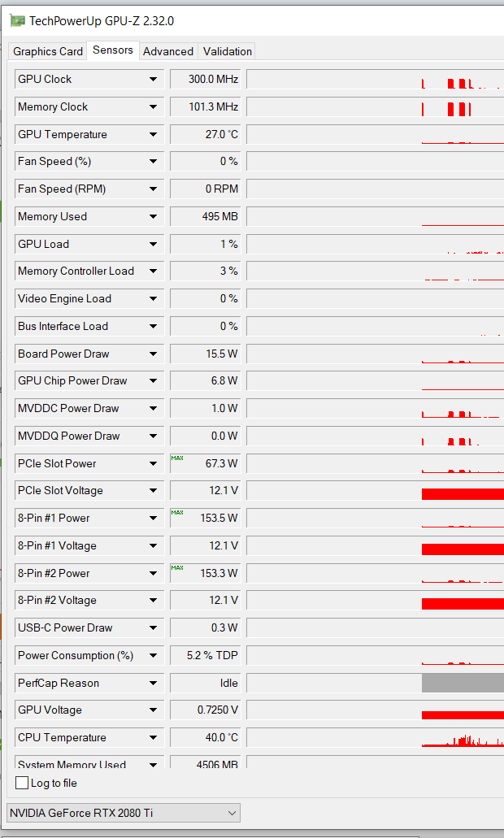Click the 0.3 W USB-C Power value
The height and width of the screenshot is (838, 504).
pos(205,628)
